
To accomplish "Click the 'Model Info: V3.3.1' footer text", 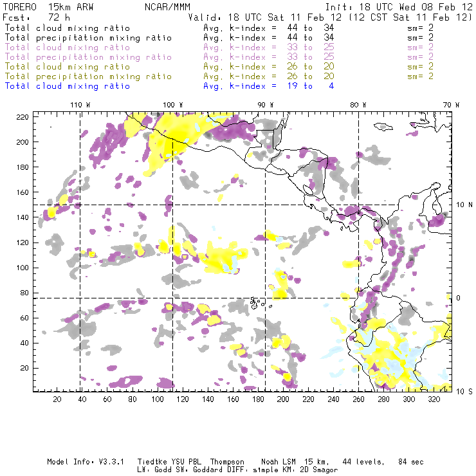I will 86,462.
